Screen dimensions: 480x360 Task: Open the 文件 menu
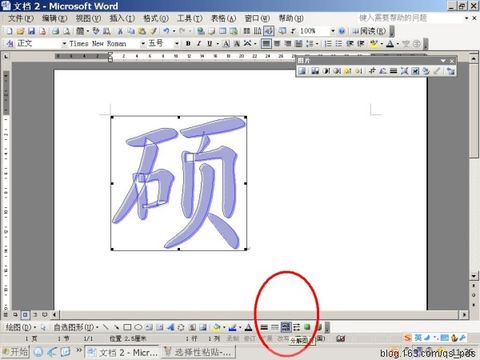click(x=21, y=18)
